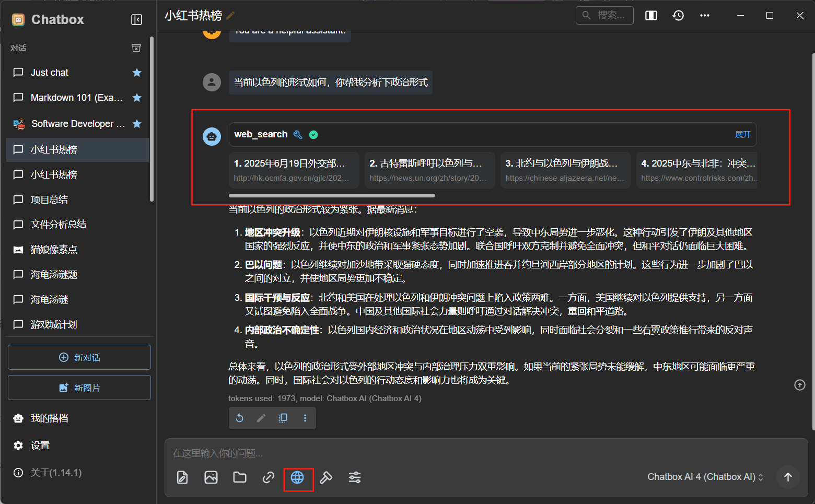The image size is (815, 504).
Task: Click the web_search tool wrench icon
Action: (298, 135)
